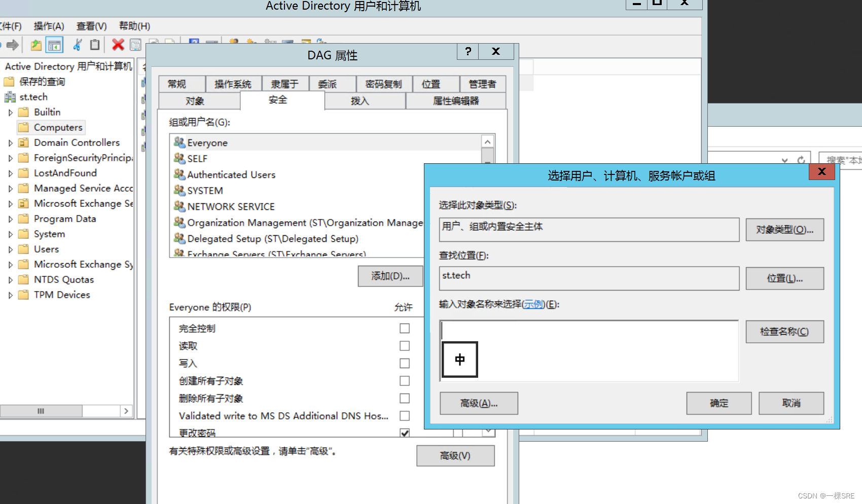Click the forward arrow navigation icon
Viewport: 862px width, 504px height.
pyautogui.click(x=13, y=45)
